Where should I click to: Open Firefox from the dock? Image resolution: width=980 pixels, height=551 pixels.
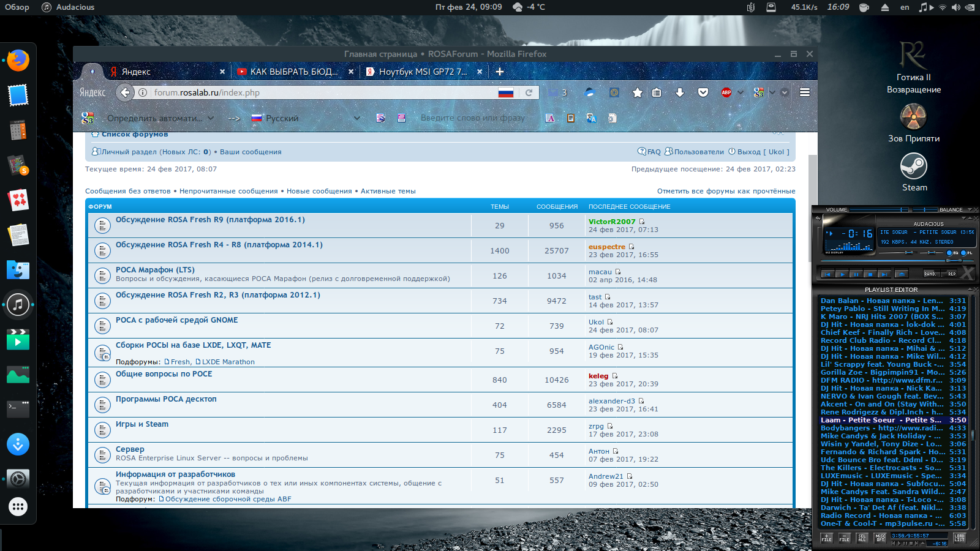click(x=18, y=61)
